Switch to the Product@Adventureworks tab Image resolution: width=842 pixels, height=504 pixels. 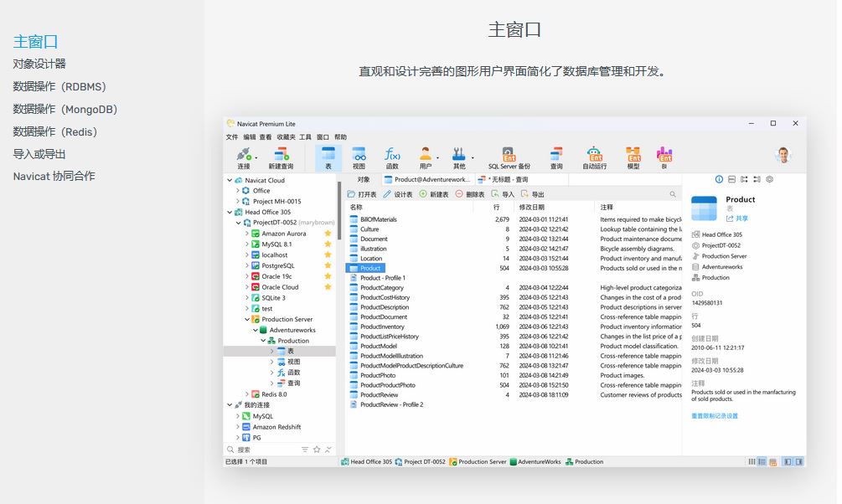[426, 179]
